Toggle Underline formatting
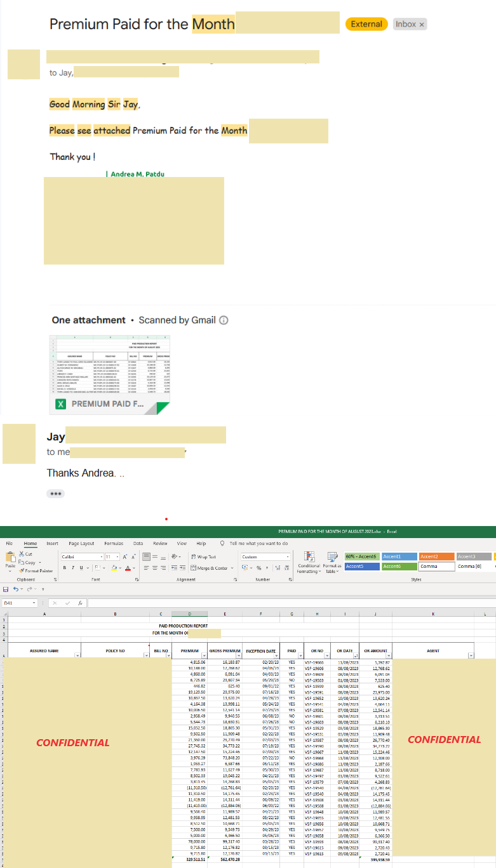 pos(81,568)
